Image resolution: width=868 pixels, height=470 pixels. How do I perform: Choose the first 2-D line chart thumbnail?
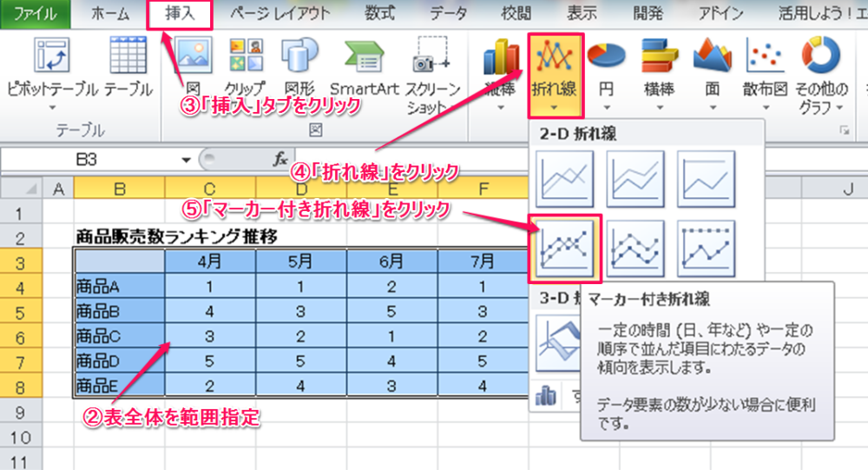tap(564, 179)
